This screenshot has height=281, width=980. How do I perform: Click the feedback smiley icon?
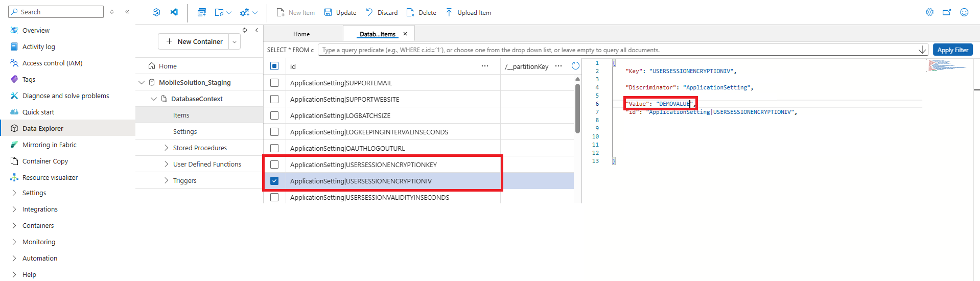pos(964,12)
